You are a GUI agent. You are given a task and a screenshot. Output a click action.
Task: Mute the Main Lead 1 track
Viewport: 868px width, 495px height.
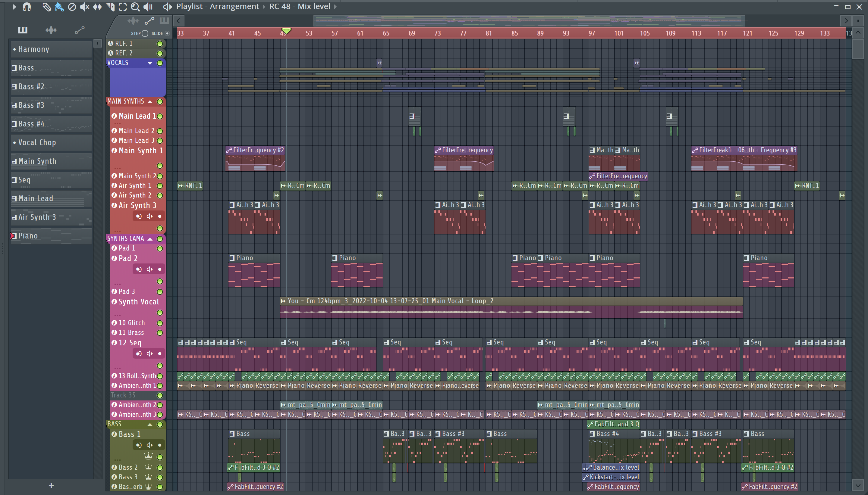click(x=159, y=116)
